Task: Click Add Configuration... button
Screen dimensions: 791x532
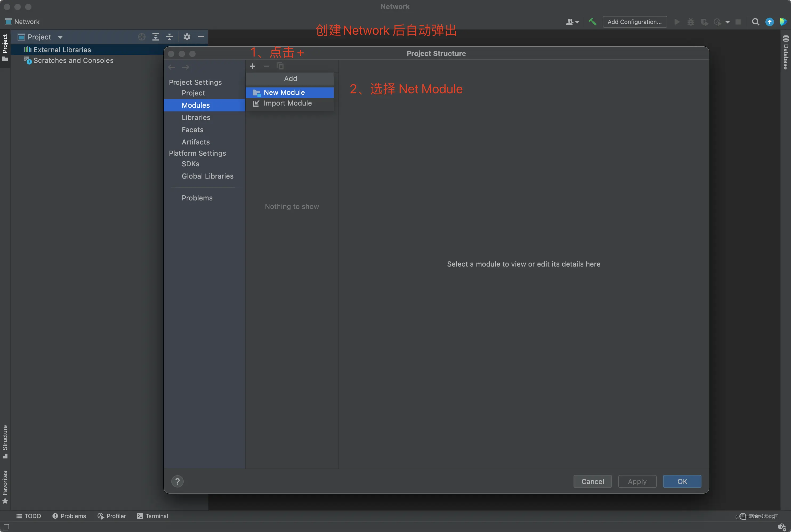Action: (x=635, y=22)
